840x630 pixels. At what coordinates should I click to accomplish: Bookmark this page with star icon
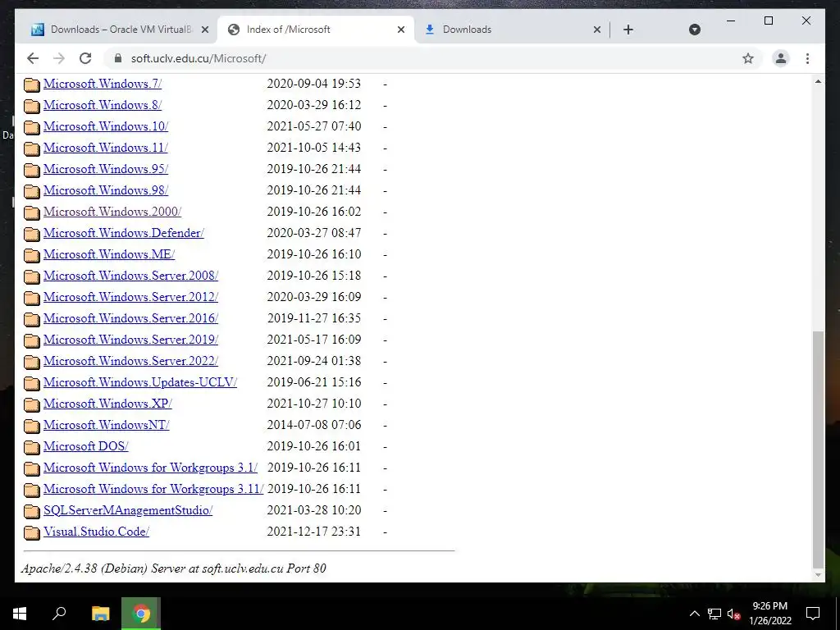pyautogui.click(x=748, y=58)
